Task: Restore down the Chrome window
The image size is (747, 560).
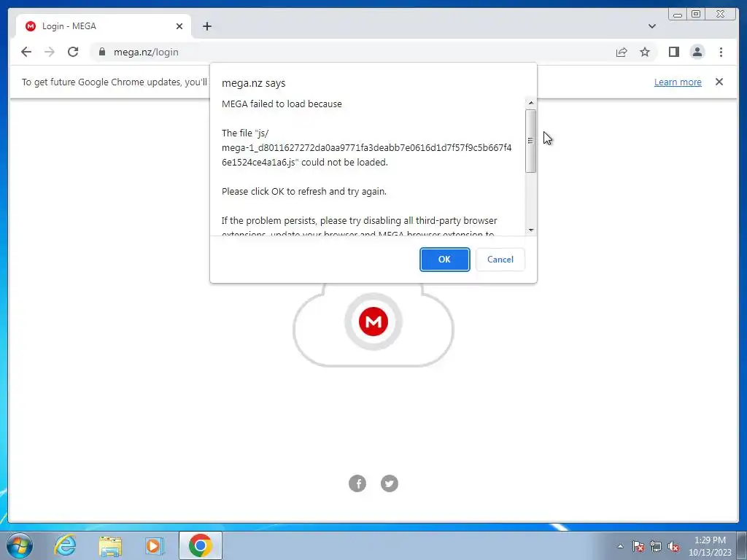Action: [x=695, y=15]
